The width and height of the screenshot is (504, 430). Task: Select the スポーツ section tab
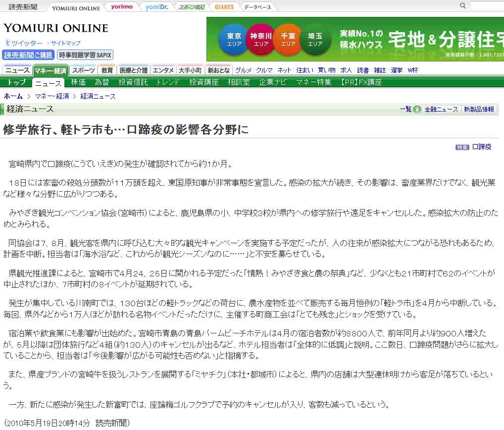[x=83, y=70]
